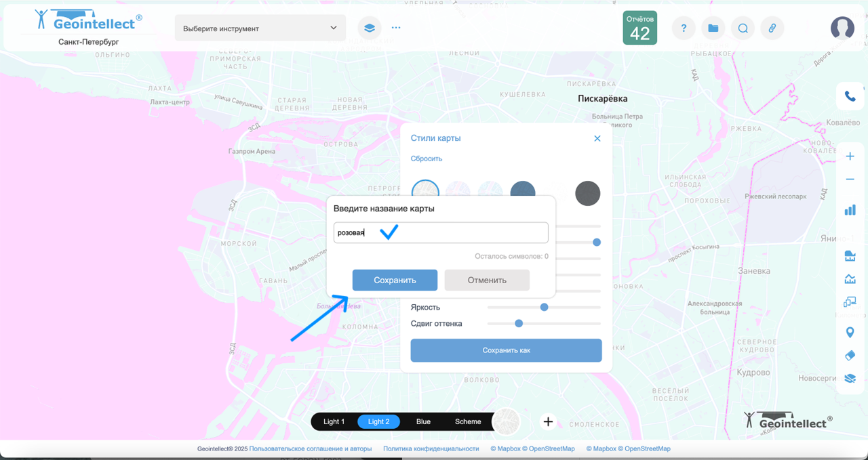
Task: Select the eraser tool in right sidebar
Action: click(850, 356)
